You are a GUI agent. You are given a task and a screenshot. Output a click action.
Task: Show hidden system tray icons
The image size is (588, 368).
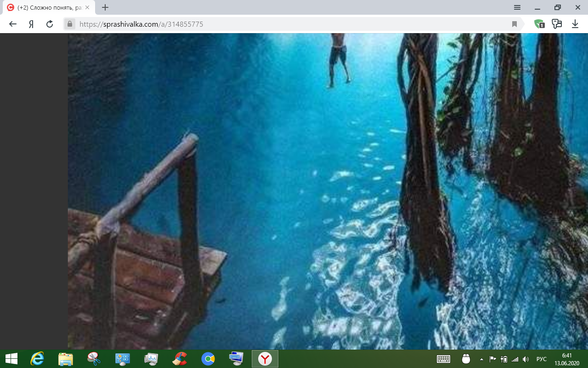[481, 359]
